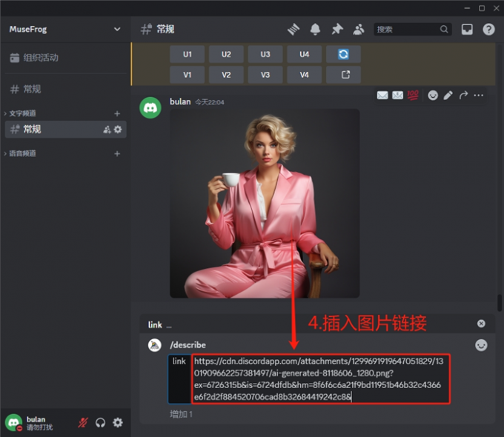
Task: Toggle microphone mute button
Action: pyautogui.click(x=83, y=422)
